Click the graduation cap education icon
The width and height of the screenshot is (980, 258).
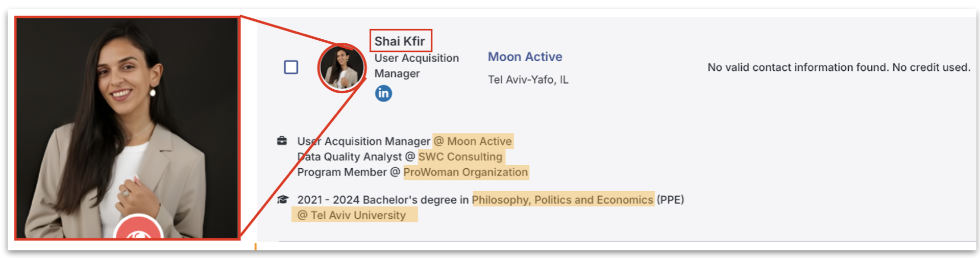click(x=282, y=199)
